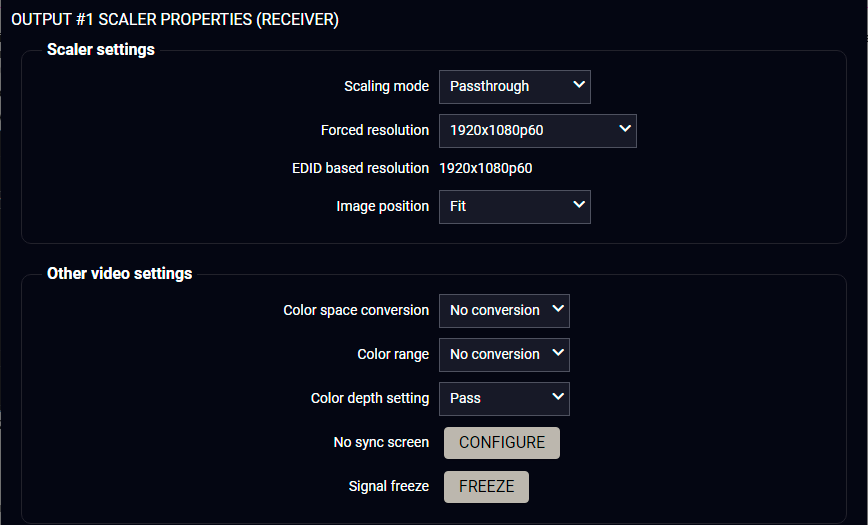Click the No sync screen label
868x525 pixels.
click(x=381, y=443)
